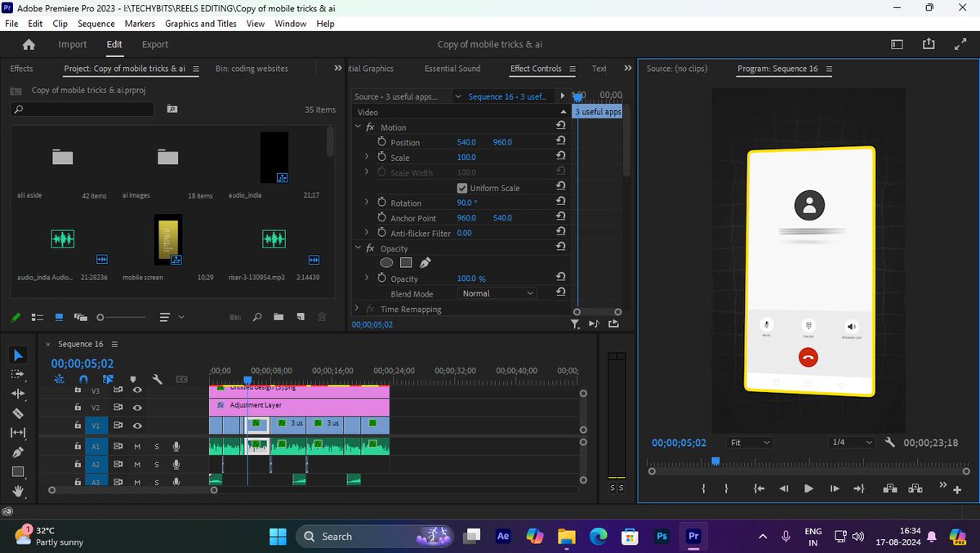The width and height of the screenshot is (980, 553).
Task: Click Extract button in Program monitor
Action: 915,488
